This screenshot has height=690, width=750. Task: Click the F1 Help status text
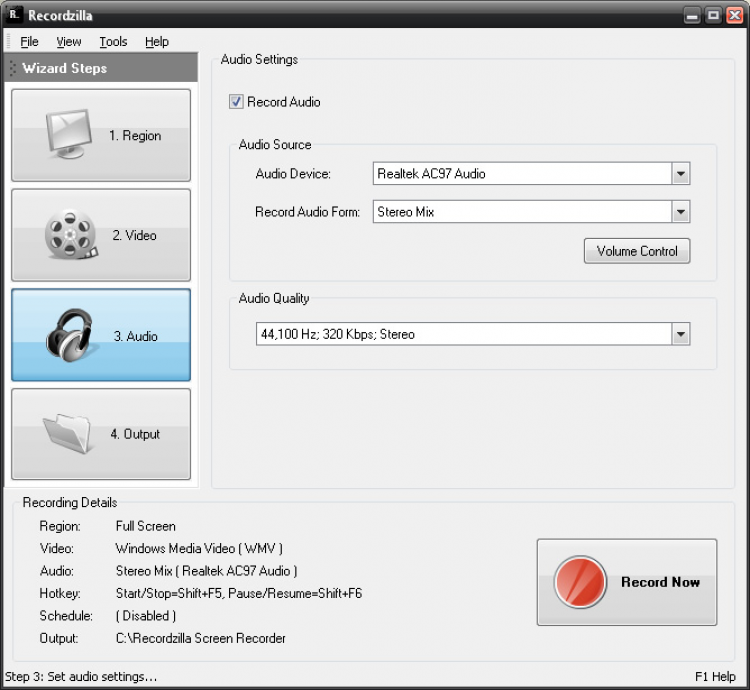[x=715, y=677]
